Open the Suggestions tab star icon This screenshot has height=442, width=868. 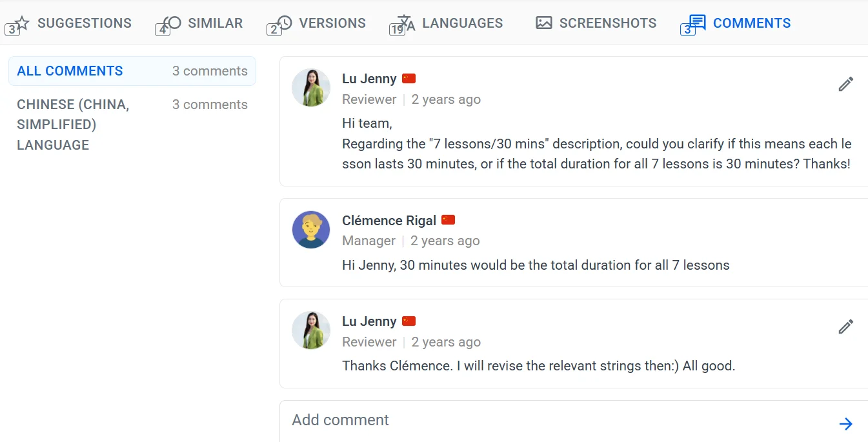(22, 23)
